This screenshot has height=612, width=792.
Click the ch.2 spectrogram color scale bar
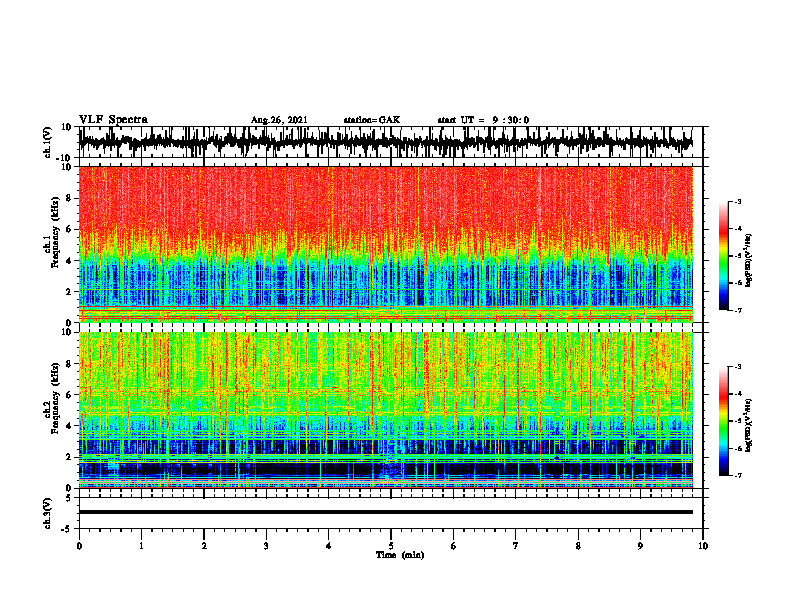point(723,421)
